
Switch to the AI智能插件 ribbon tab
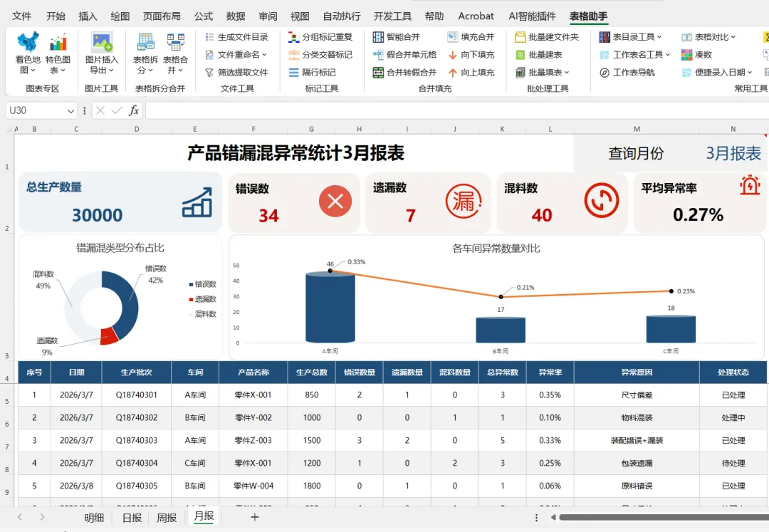(532, 16)
